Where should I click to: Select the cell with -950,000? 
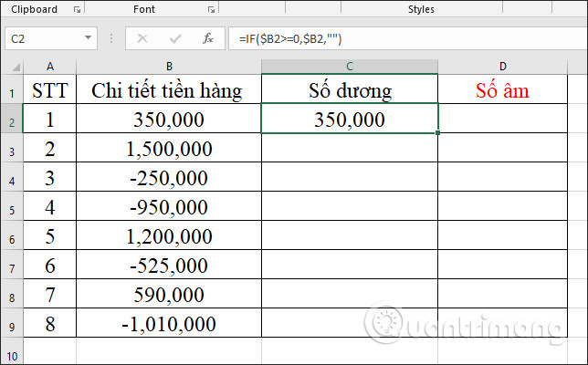click(169, 206)
